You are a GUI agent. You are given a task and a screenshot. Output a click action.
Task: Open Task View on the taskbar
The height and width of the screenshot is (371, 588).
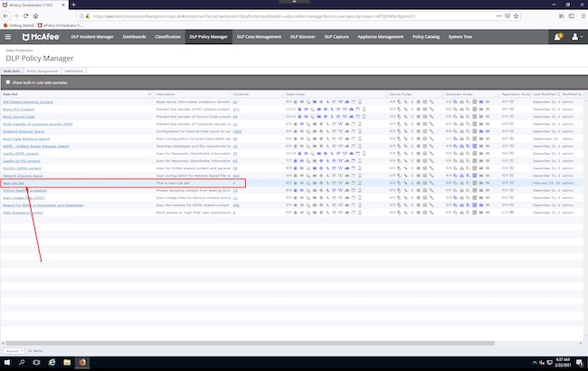tap(36, 362)
